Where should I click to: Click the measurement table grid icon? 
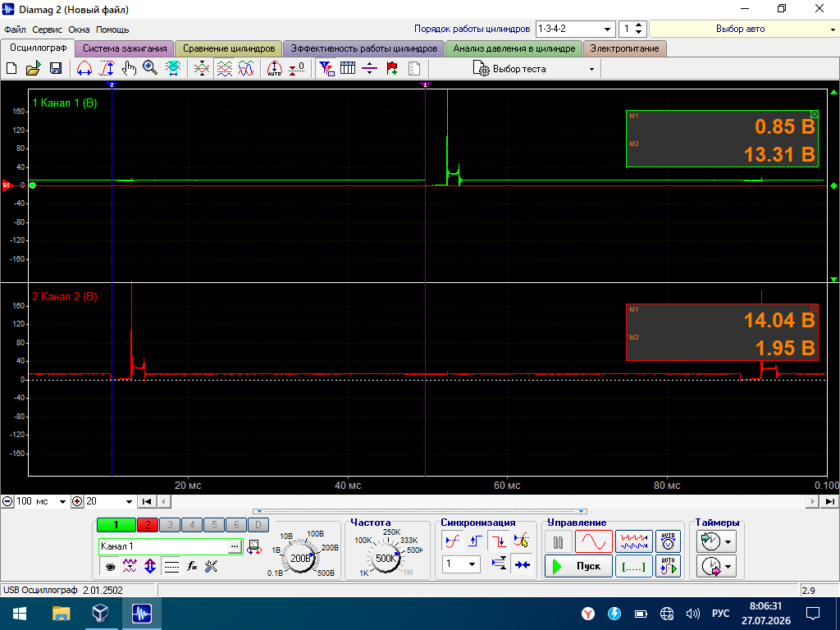348,68
